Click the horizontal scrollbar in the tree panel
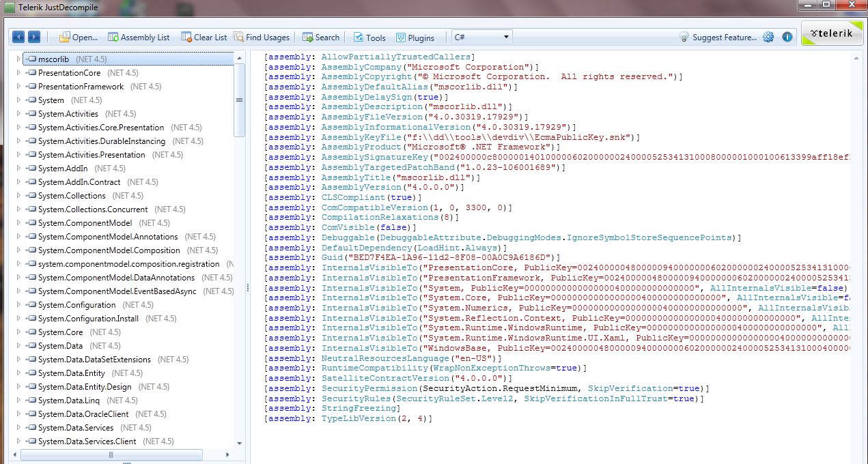Screen dimensions: 868x464 [x=111, y=454]
